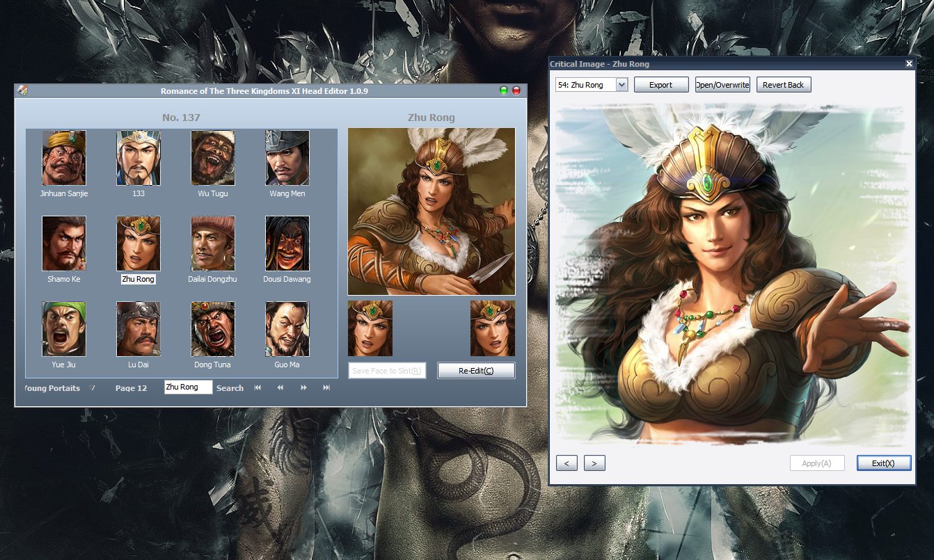The image size is (934, 560).
Task: Pick the Lu Dai portrait
Action: (138, 329)
